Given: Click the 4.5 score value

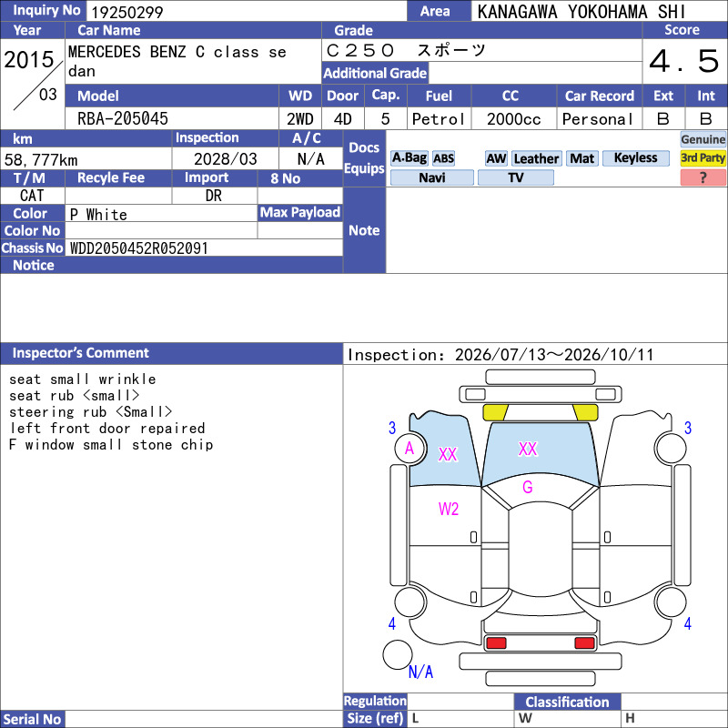Looking at the screenshot, I should point(684,61).
